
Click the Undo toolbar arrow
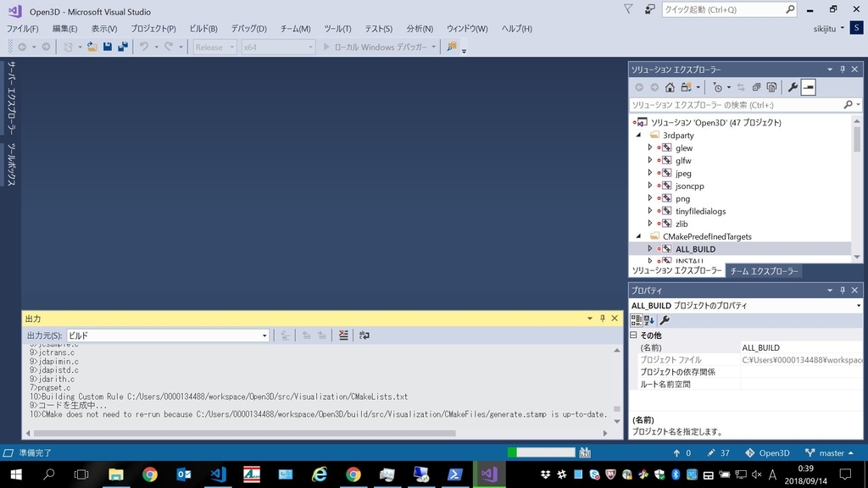[144, 47]
